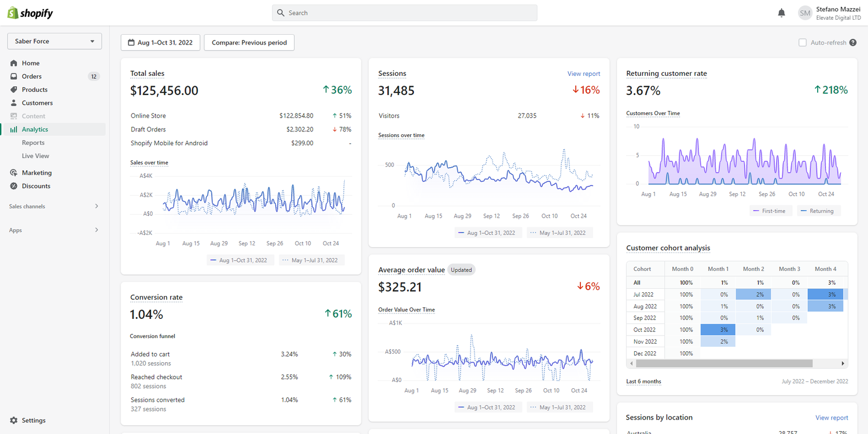Click the Average order value title
This screenshot has height=434, width=868.
(x=411, y=270)
